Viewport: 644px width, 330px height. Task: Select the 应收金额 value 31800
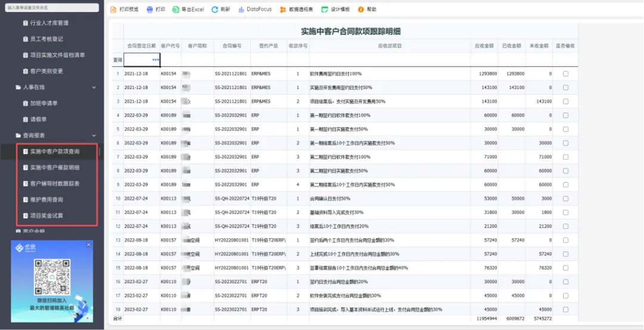(x=490, y=213)
